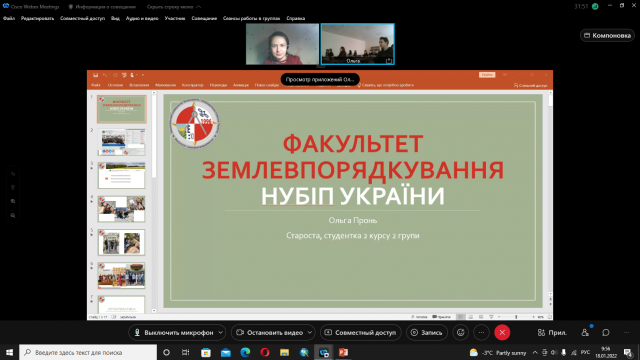The width and height of the screenshot is (640, 360).
Task: Open Windows Start button
Action: click(x=9, y=352)
